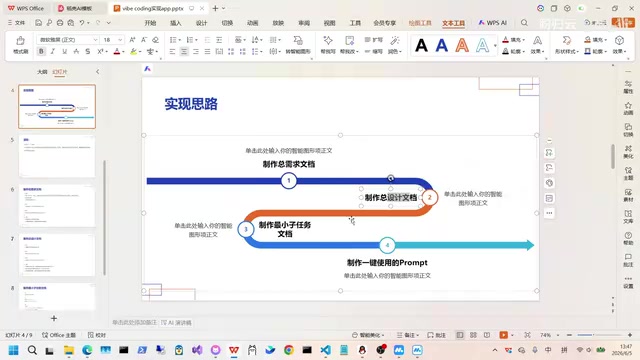Decrease font size with the A- icon

tap(144, 40)
